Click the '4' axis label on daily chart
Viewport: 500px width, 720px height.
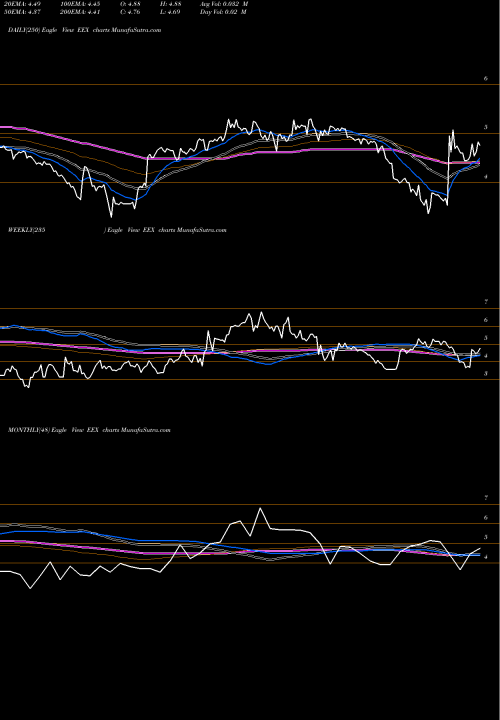pos(486,177)
